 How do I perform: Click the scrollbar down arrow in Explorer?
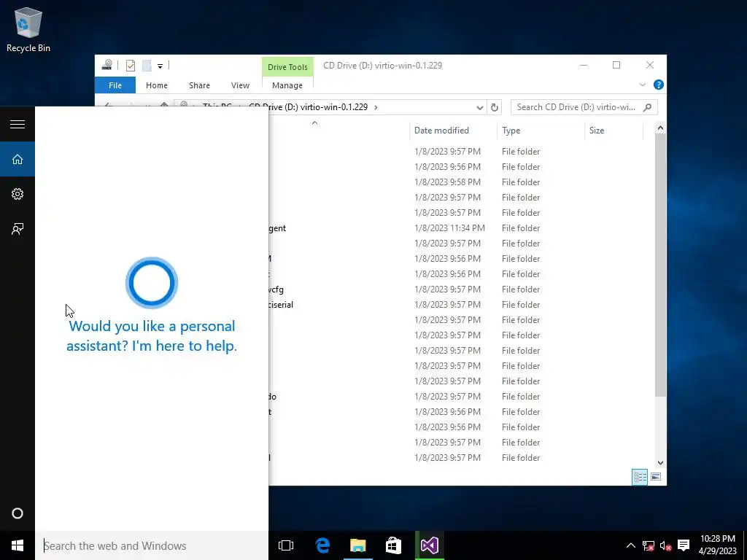[x=660, y=462]
